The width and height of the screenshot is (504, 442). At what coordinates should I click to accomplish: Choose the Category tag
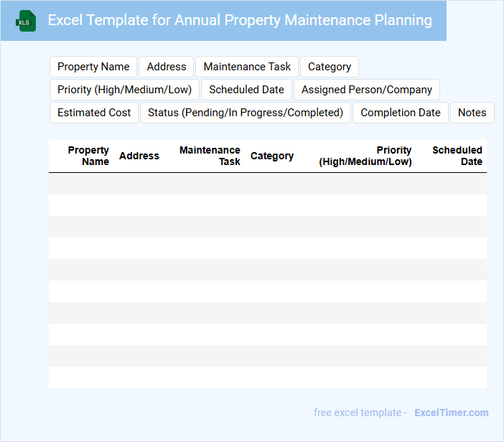click(x=330, y=67)
